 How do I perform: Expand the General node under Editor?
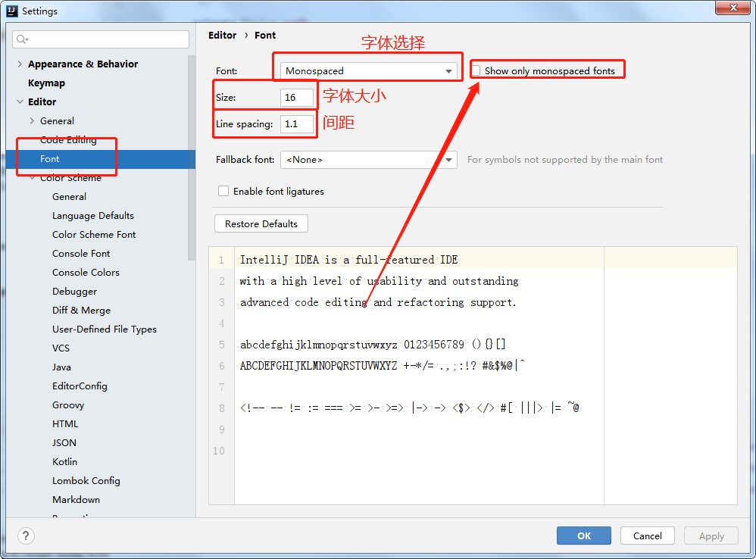click(32, 120)
